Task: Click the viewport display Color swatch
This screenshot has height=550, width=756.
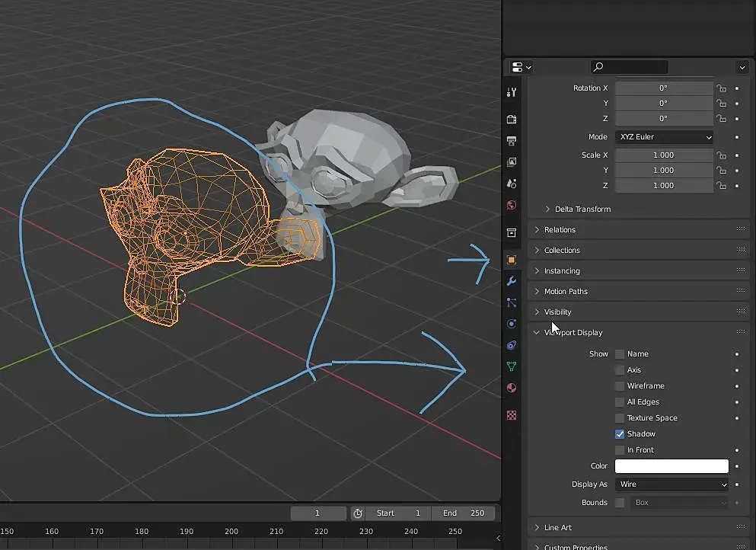Action: point(671,466)
